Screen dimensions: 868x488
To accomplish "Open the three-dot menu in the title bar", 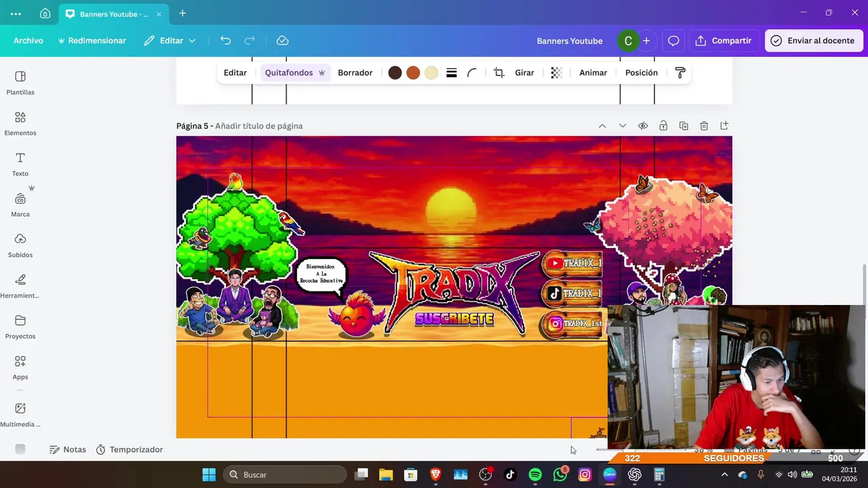I will coord(16,14).
